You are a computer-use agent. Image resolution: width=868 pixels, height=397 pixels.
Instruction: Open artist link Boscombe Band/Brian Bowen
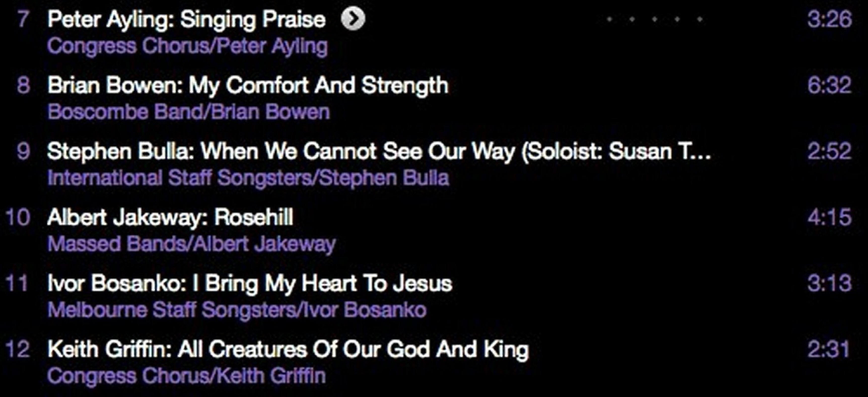click(x=188, y=112)
